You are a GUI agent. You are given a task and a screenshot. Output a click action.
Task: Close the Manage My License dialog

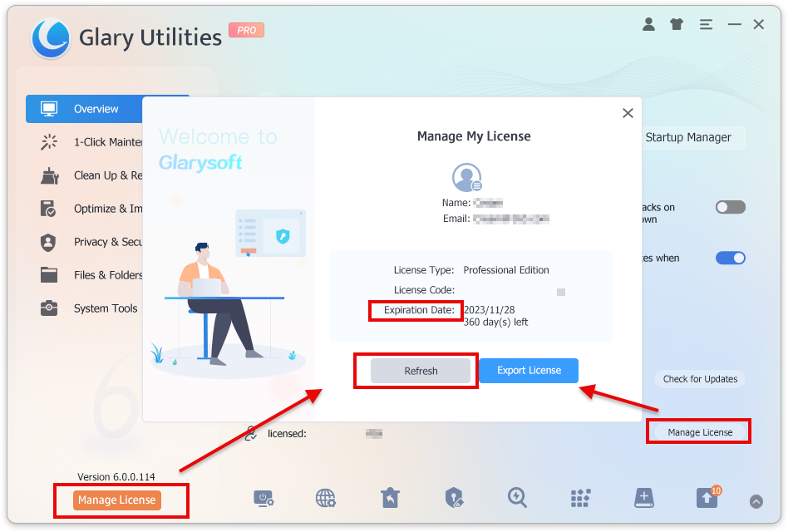point(628,113)
